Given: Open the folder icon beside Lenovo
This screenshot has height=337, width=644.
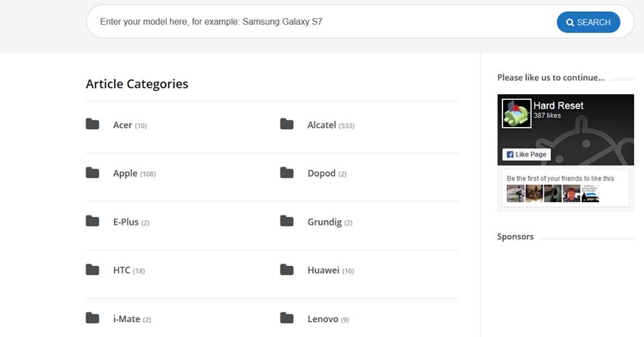Looking at the screenshot, I should tap(286, 318).
